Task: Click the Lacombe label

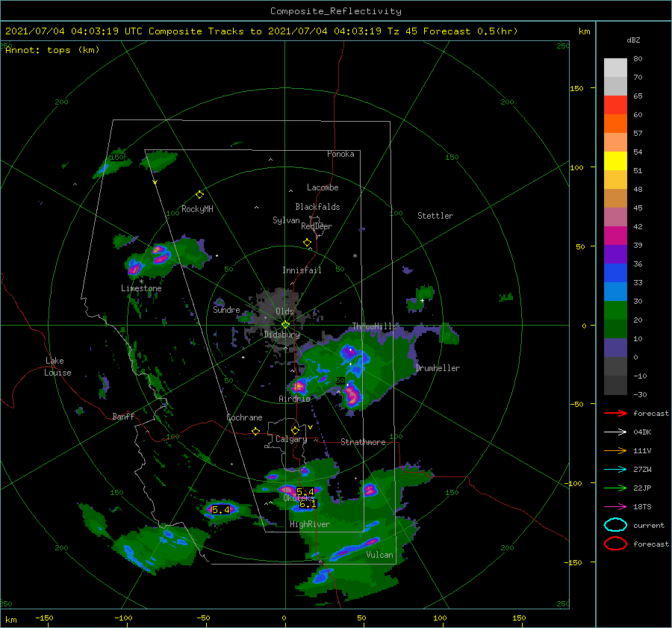Action: [323, 187]
